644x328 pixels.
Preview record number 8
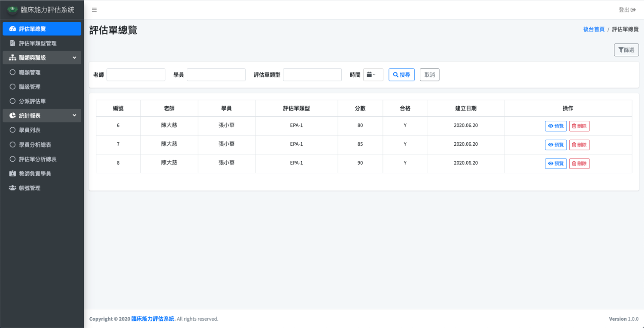click(x=556, y=163)
